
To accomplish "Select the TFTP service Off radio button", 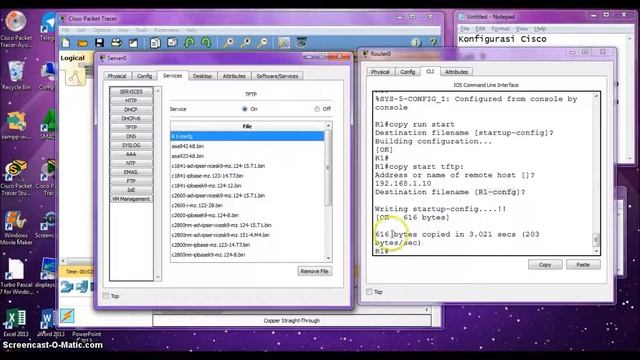I will point(317,109).
